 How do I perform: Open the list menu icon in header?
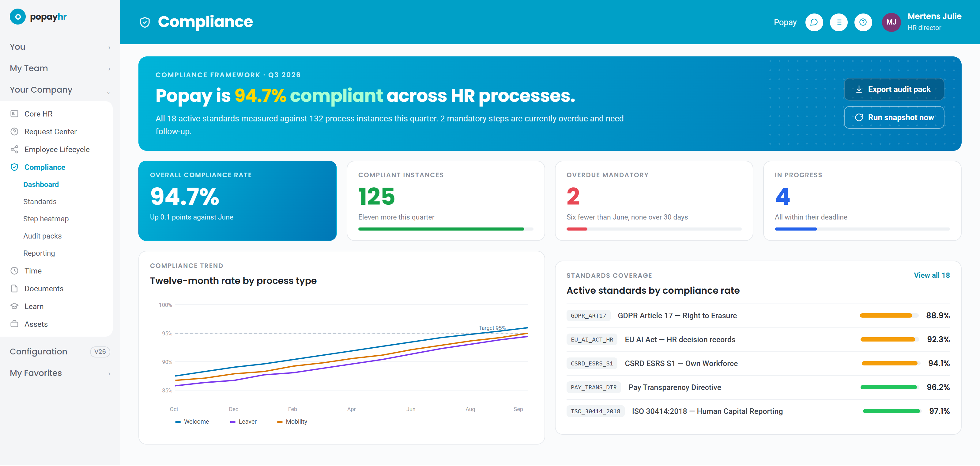(x=839, y=22)
